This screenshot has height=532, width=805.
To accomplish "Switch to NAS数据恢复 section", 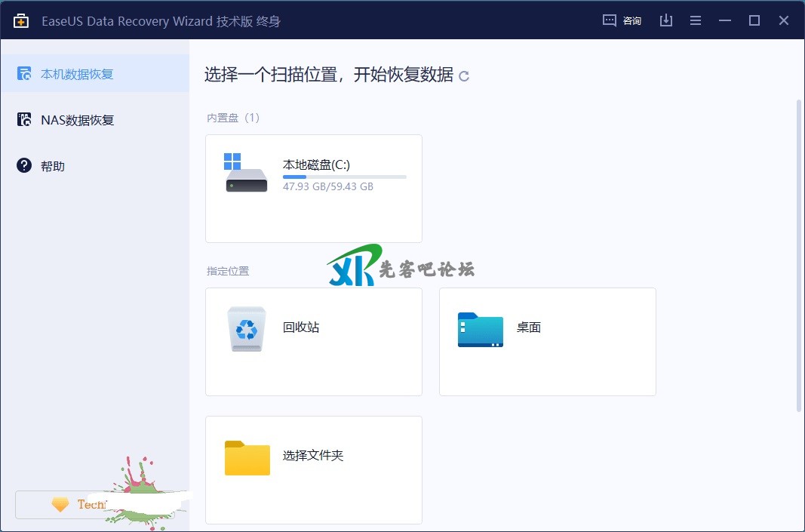I will (x=77, y=120).
